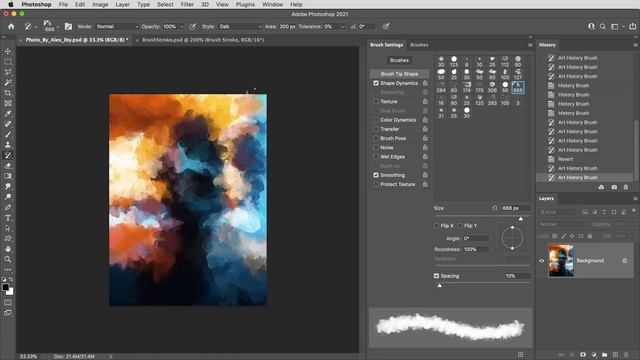Open the History panel menu
The image size is (640, 360).
coord(635,45)
